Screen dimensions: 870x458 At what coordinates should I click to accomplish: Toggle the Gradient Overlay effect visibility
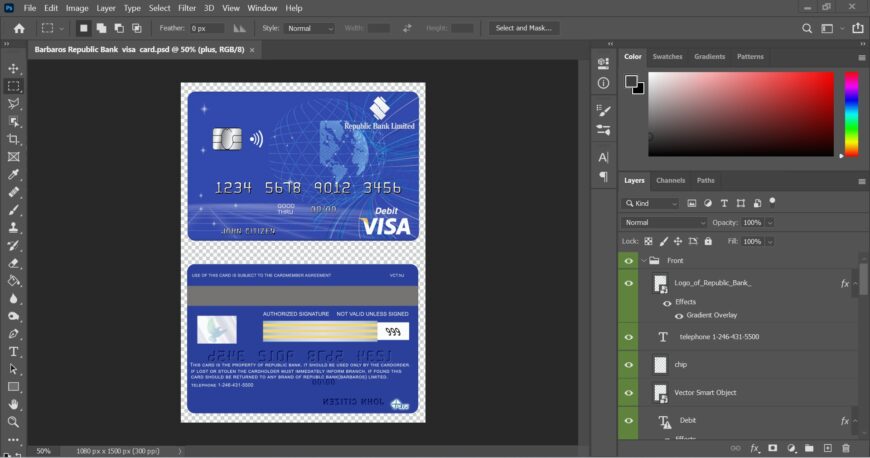click(x=679, y=316)
